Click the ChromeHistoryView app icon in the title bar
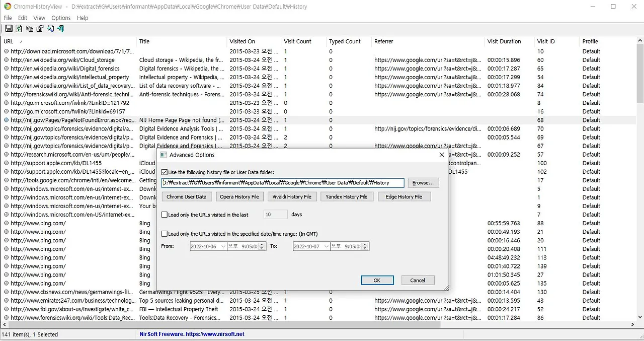Image resolution: width=644 pixels, height=341 pixels. tap(8, 7)
